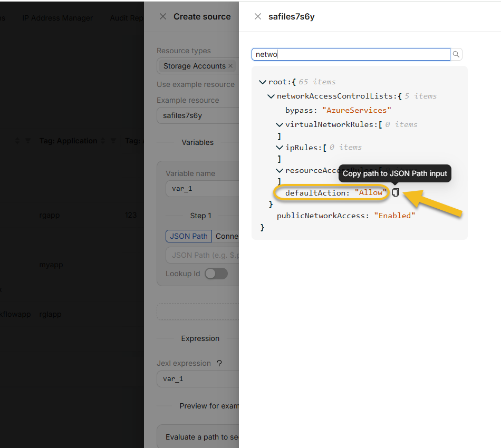Click the Tag: Application column header

tap(68, 141)
